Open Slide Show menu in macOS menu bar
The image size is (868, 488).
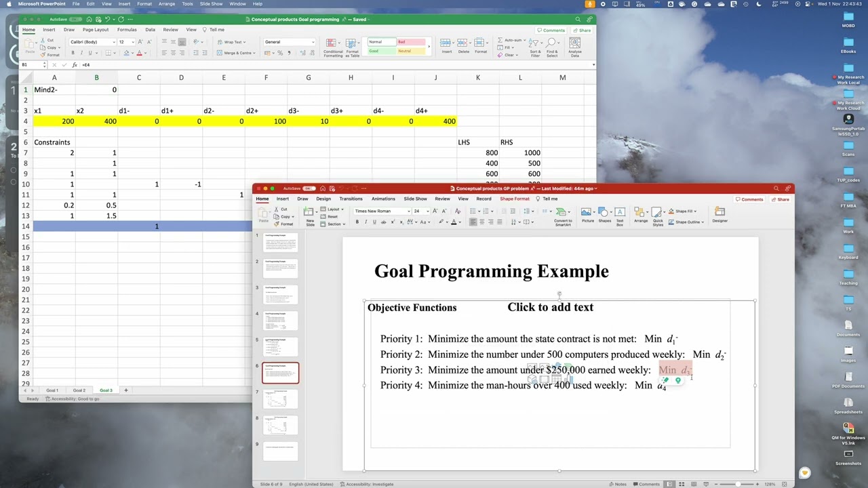(x=211, y=4)
